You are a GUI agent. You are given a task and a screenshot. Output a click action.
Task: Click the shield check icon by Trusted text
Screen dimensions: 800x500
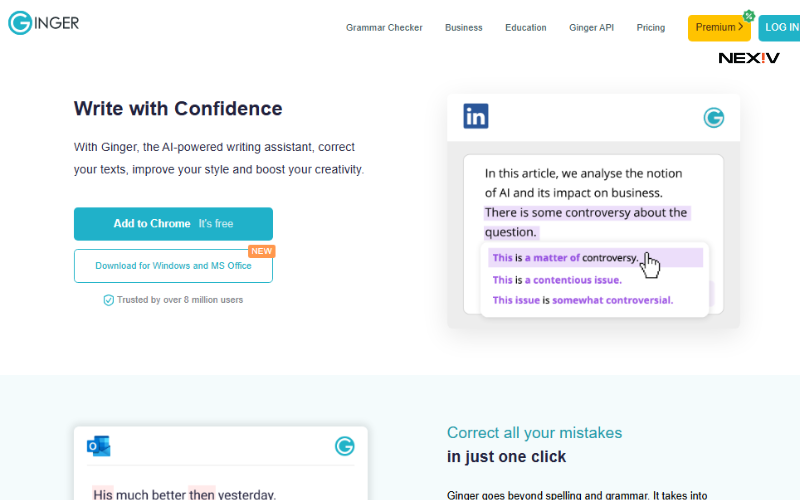tap(108, 300)
